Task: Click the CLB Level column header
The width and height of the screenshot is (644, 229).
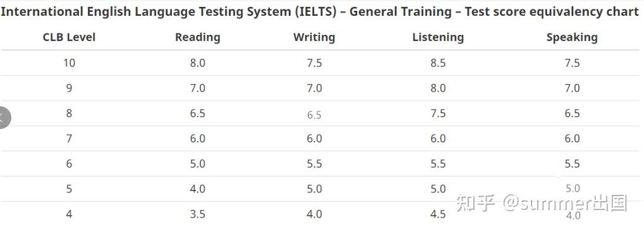Action: 69,37
